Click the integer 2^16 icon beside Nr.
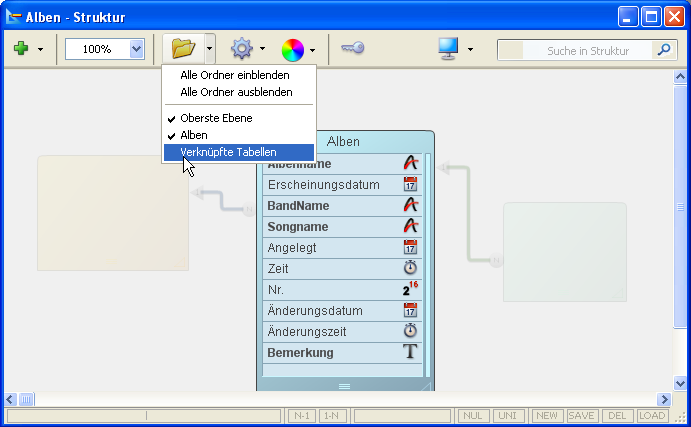 410,289
